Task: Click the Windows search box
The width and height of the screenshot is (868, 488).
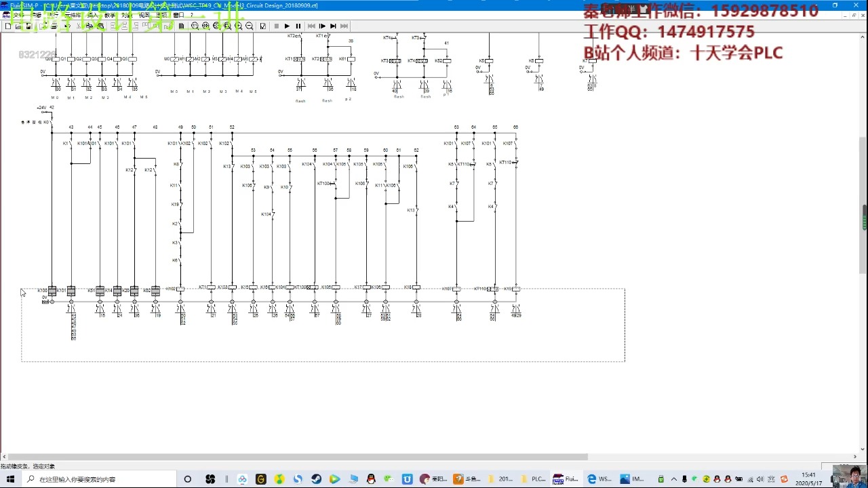Action: 98,479
